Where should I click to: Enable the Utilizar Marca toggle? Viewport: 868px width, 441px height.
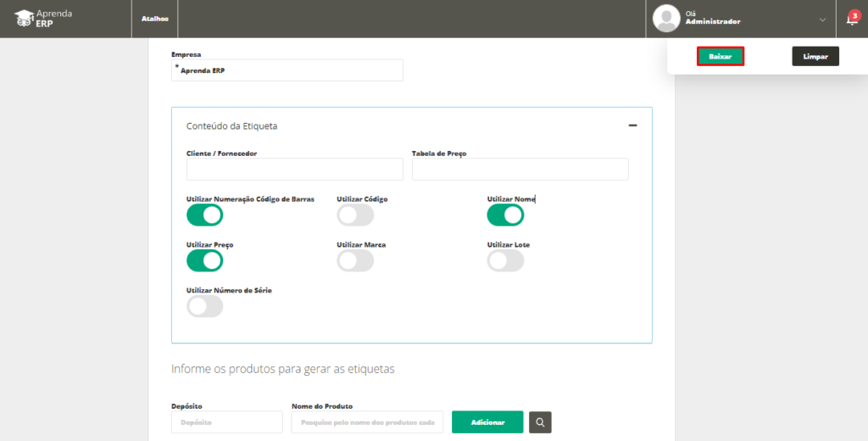click(355, 260)
